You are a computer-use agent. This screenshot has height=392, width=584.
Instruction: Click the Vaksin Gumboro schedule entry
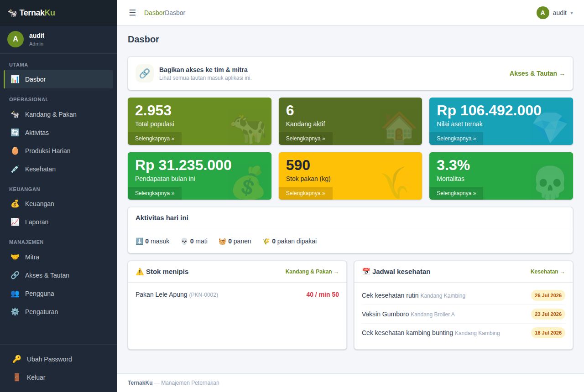tap(464, 314)
